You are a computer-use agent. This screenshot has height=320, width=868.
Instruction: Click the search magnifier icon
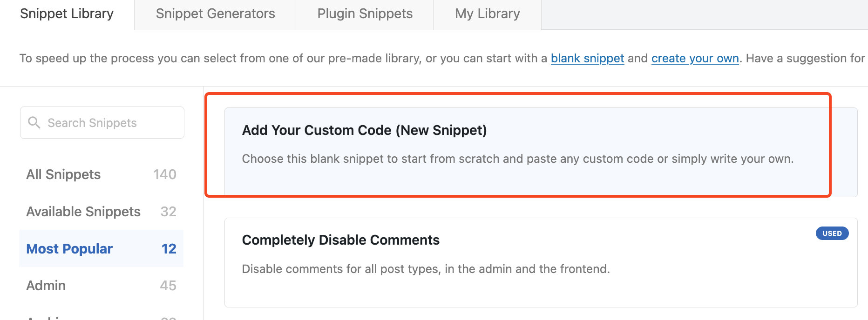click(34, 122)
